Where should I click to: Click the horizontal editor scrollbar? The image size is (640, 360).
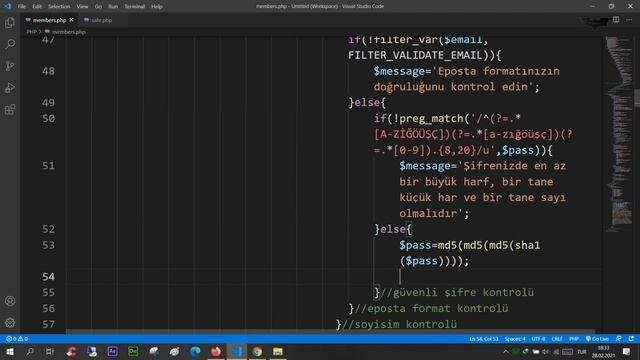point(330,331)
